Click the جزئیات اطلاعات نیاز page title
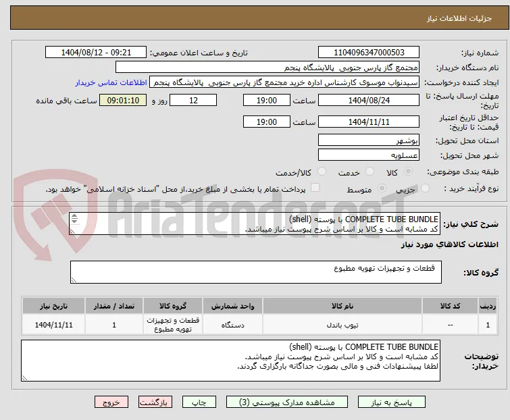Screen dimensions: 510x420 pos(459,18)
